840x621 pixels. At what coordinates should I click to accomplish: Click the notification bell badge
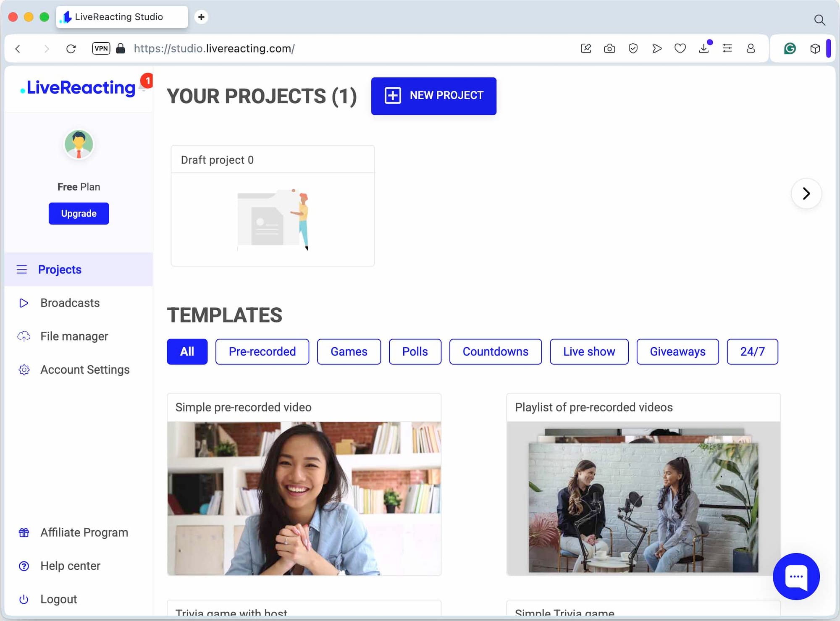pos(147,81)
